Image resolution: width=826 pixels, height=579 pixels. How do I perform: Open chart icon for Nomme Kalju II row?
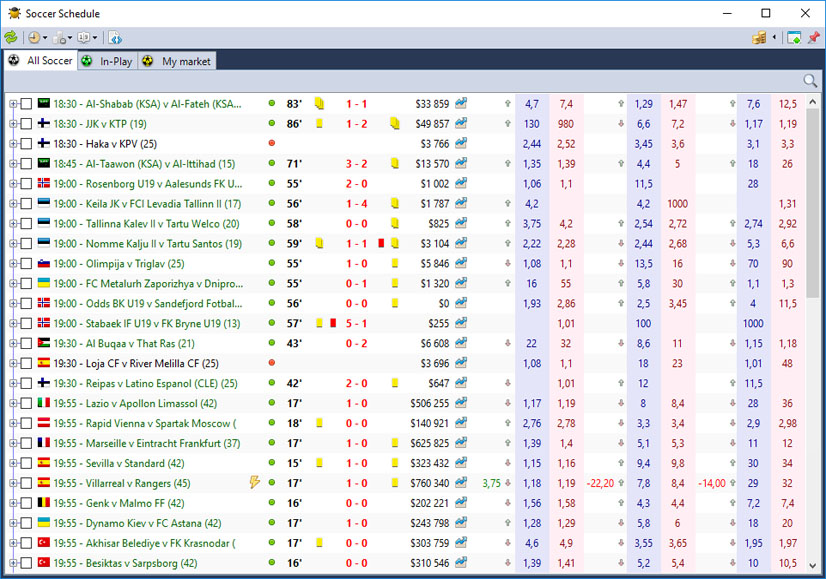[x=461, y=243]
